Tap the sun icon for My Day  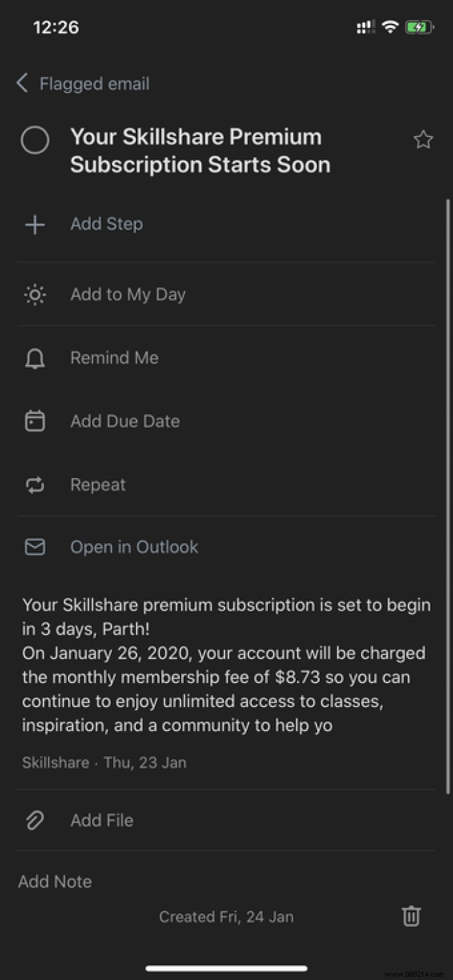[x=35, y=295]
